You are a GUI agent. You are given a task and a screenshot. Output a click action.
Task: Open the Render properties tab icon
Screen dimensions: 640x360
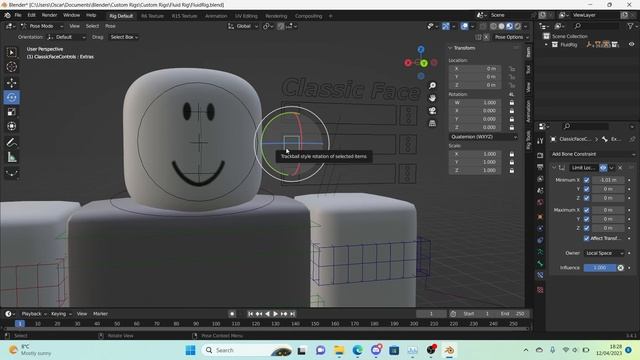point(540,156)
